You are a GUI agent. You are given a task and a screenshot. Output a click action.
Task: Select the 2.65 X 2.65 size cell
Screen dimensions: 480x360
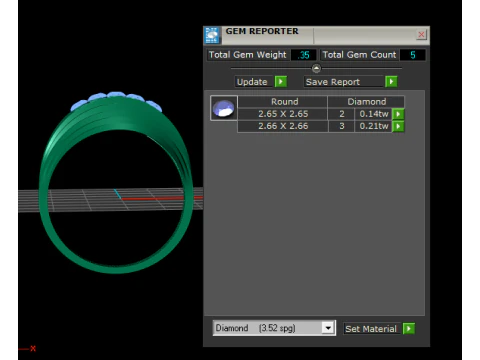pyautogui.click(x=283, y=114)
